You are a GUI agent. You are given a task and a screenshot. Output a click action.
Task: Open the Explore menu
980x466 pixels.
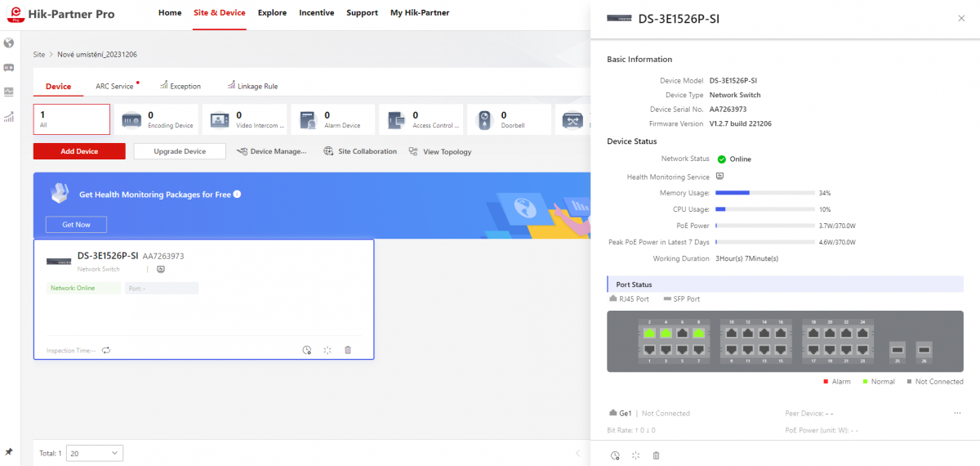click(272, 13)
